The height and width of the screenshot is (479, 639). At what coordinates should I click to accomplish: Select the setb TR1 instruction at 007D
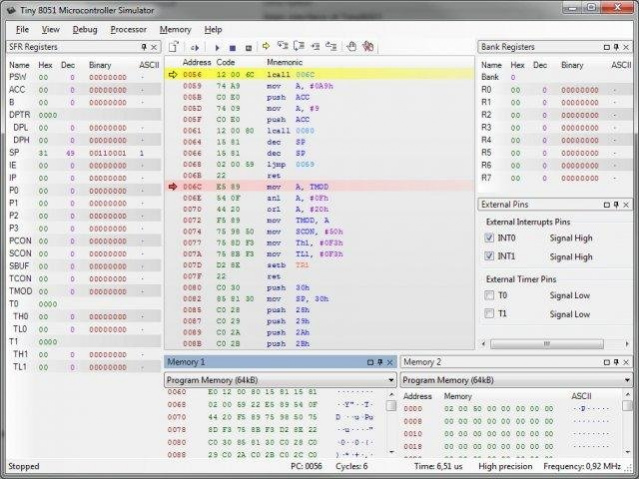point(320,265)
